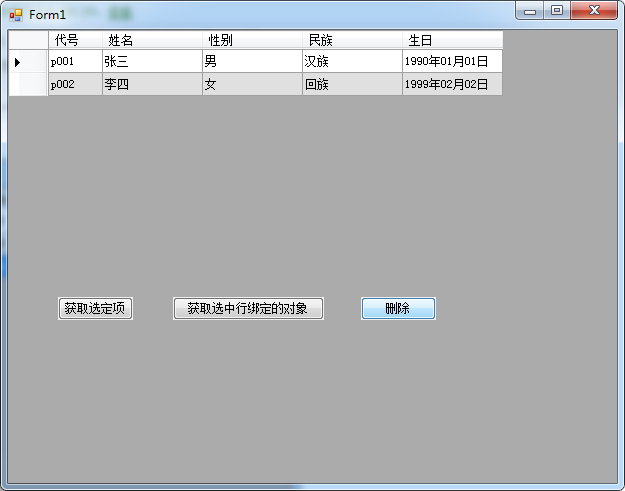Select the 代号 column header
625x491 pixels.
(75, 40)
